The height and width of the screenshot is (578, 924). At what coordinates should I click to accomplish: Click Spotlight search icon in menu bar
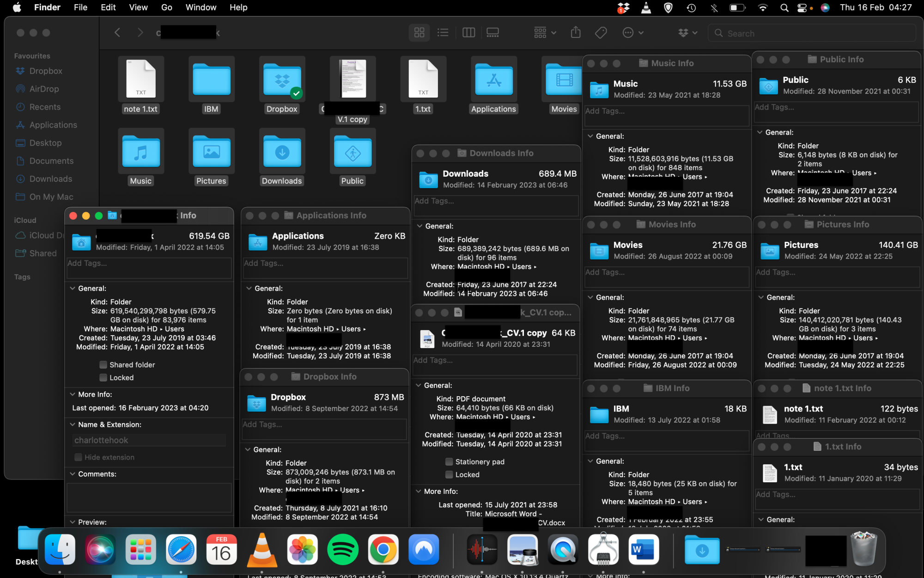(x=784, y=7)
